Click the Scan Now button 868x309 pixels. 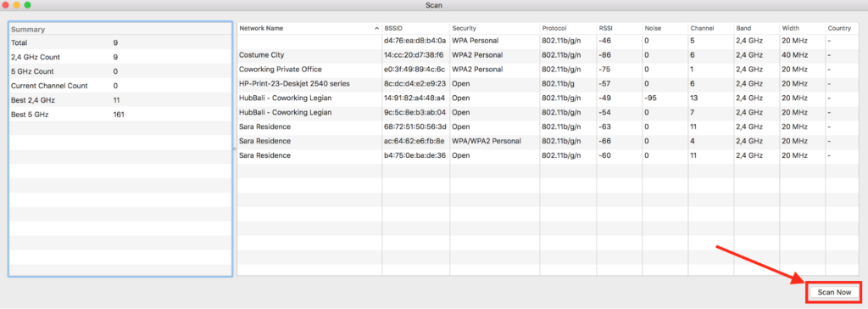click(834, 292)
